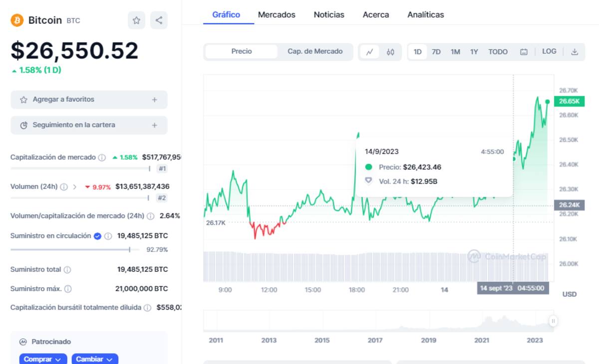The image size is (599, 364).
Task: Open the calendar date range picker
Action: coord(524,52)
